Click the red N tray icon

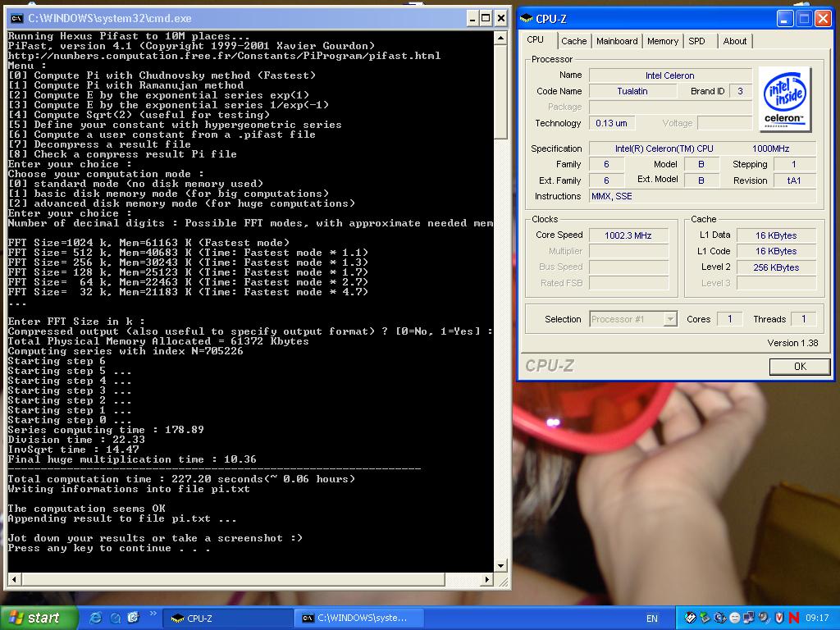pos(794,618)
